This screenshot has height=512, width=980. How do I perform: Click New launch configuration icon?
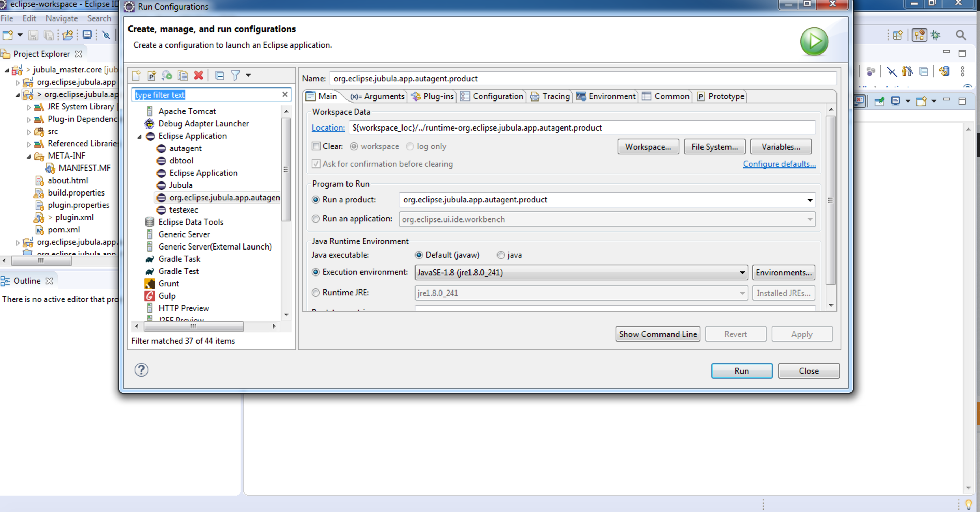coord(136,76)
